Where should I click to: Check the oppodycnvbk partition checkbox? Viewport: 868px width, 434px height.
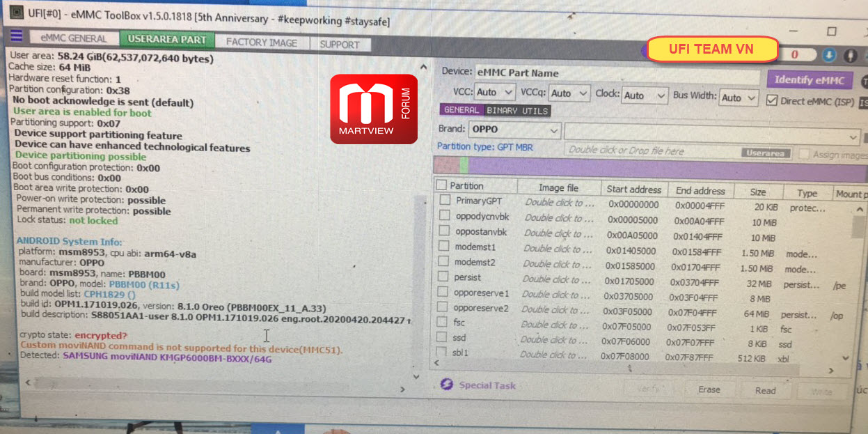445,215
